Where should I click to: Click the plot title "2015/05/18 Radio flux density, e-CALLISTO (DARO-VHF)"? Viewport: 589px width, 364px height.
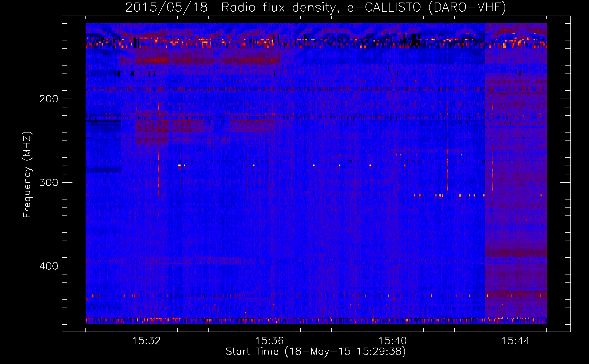pyautogui.click(x=316, y=7)
